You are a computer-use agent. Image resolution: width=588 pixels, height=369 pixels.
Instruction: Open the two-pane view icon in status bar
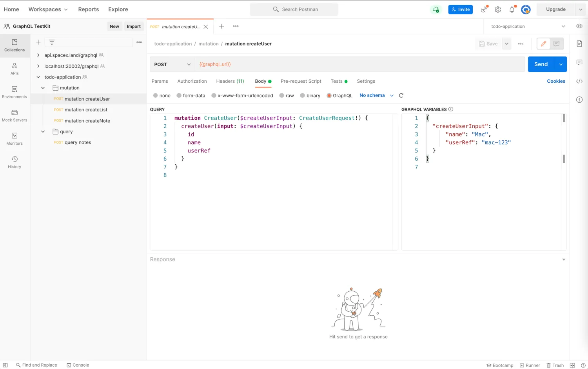pyautogui.click(x=572, y=365)
